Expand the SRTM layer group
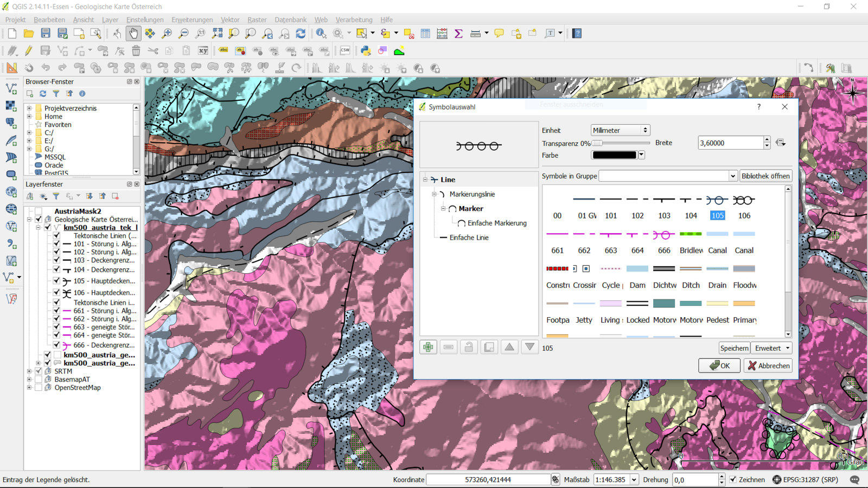Image resolution: width=868 pixels, height=488 pixels. click(29, 371)
